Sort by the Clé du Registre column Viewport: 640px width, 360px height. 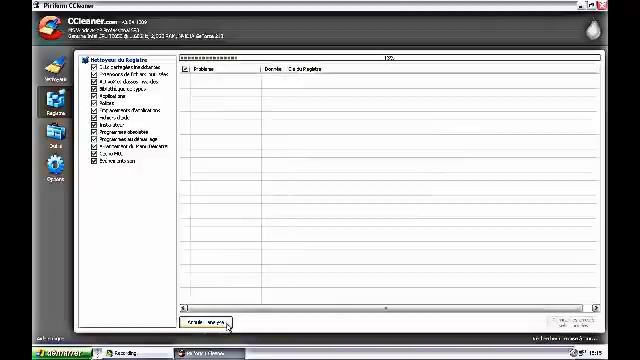(305, 69)
